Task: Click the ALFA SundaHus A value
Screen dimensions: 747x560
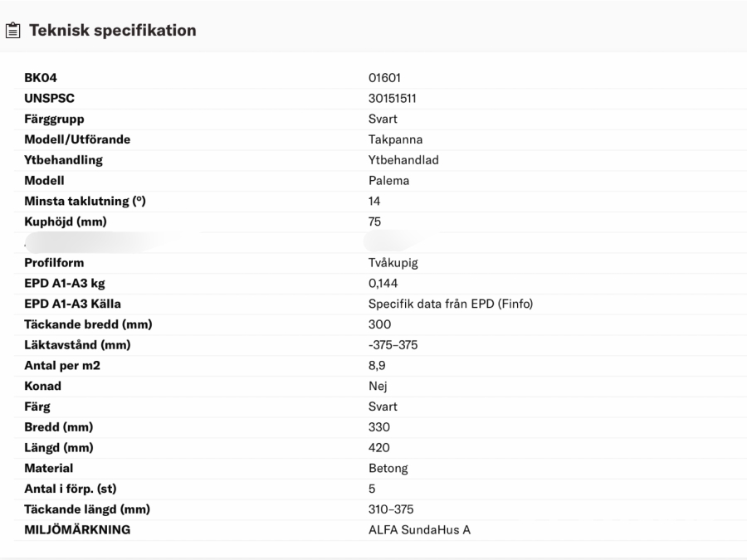Action: [x=419, y=530]
